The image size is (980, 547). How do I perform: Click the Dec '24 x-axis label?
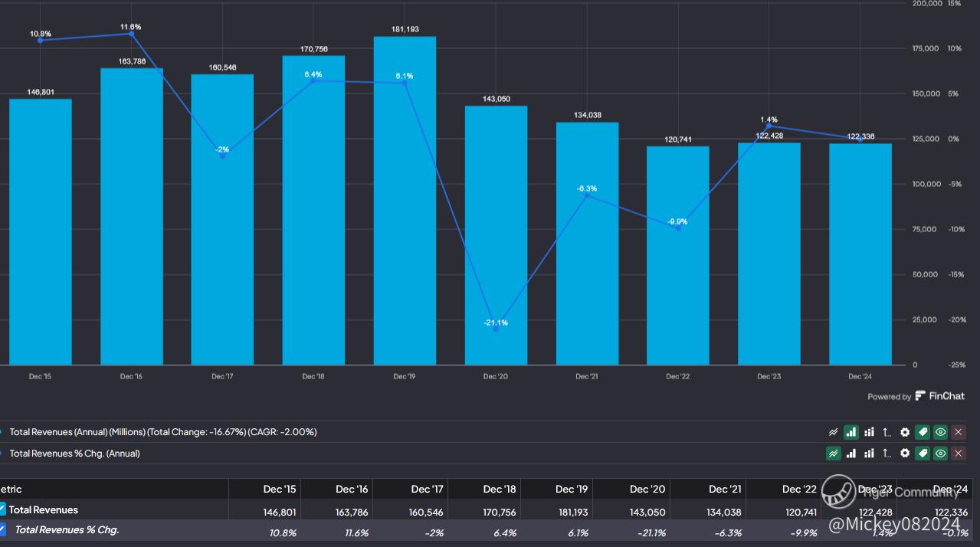tap(860, 376)
